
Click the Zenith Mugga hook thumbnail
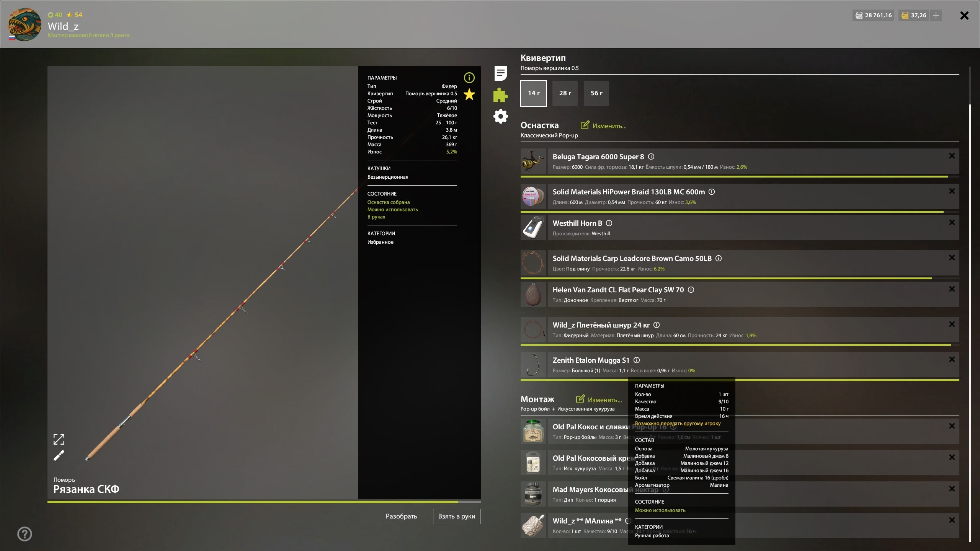pos(533,365)
